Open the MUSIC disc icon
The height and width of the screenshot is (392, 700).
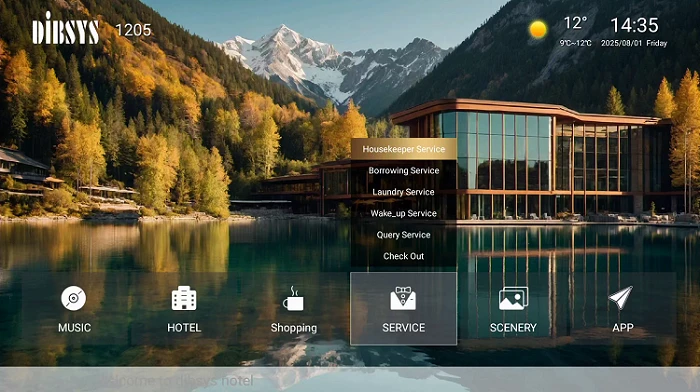click(74, 298)
